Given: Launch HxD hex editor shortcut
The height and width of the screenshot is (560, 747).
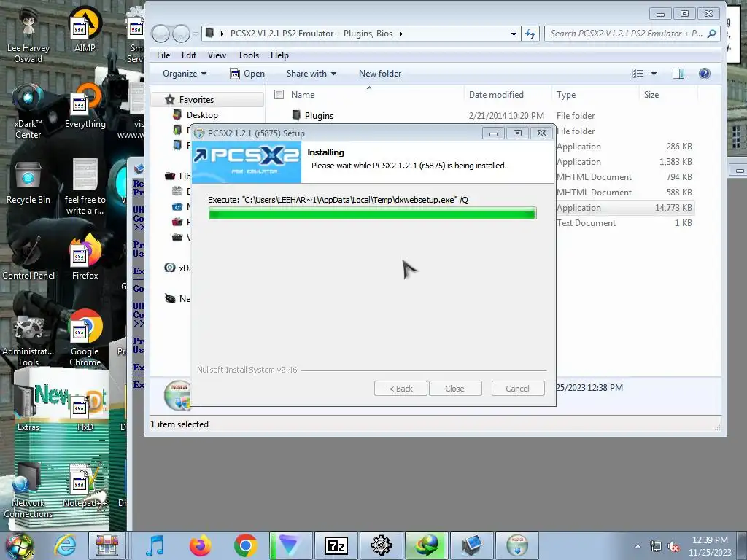Looking at the screenshot, I should tap(85, 410).
